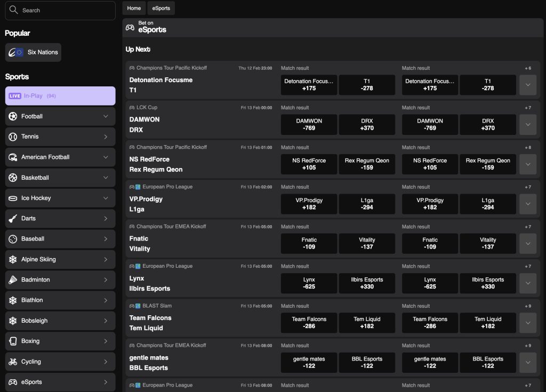Select the Darts sport icon
This screenshot has height=392, width=546.
click(x=12, y=219)
